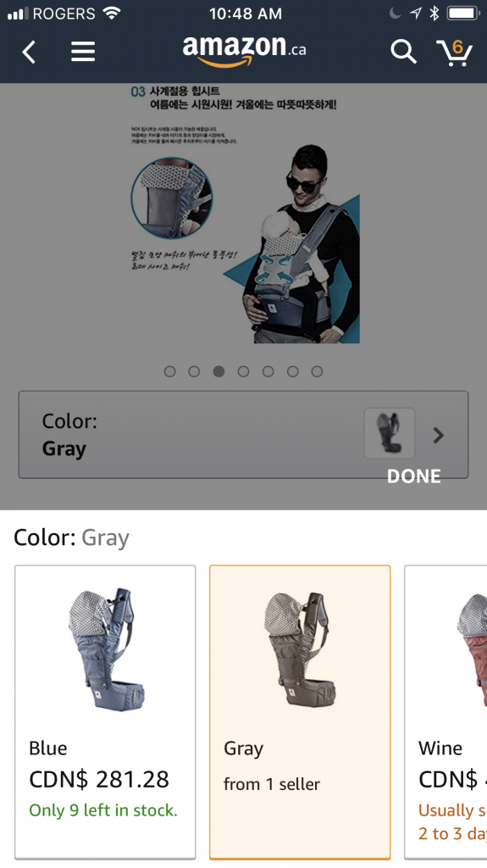This screenshot has height=868, width=487.
Task: Open the shopping cart with 6 items
Action: 454,53
